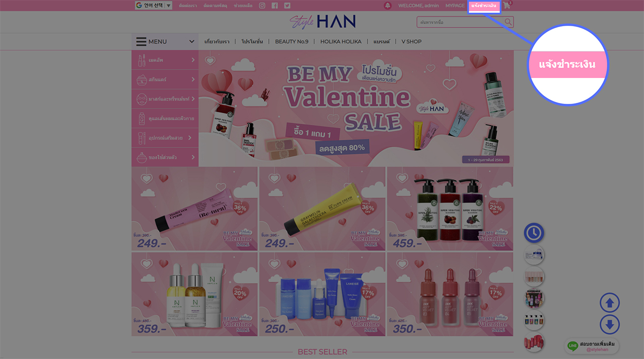The image size is (644, 359).
Task: Open the cream jar recent thumbnail
Action: pyautogui.click(x=534, y=255)
